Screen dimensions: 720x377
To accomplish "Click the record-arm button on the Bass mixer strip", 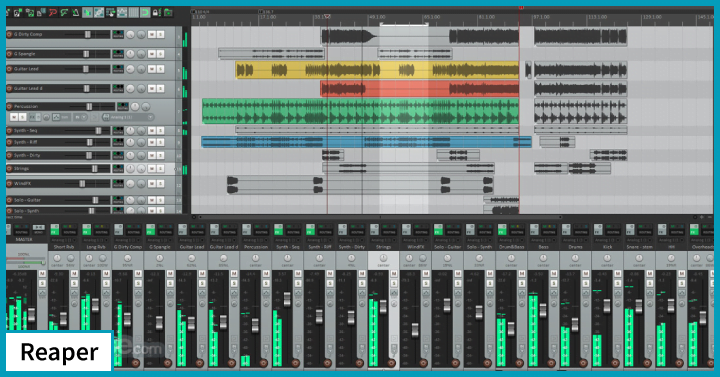I will point(551,363).
